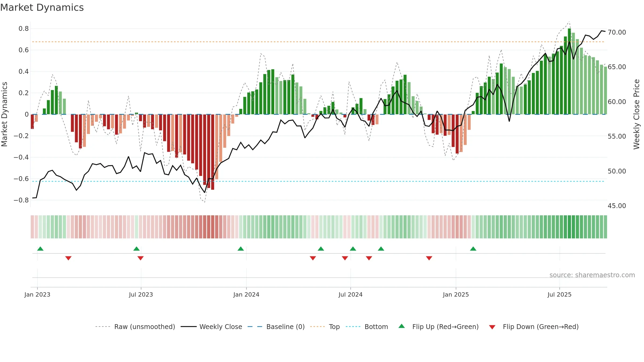Click the 70.00 price tick on right axis
This screenshot has width=644, height=362.
click(617, 32)
